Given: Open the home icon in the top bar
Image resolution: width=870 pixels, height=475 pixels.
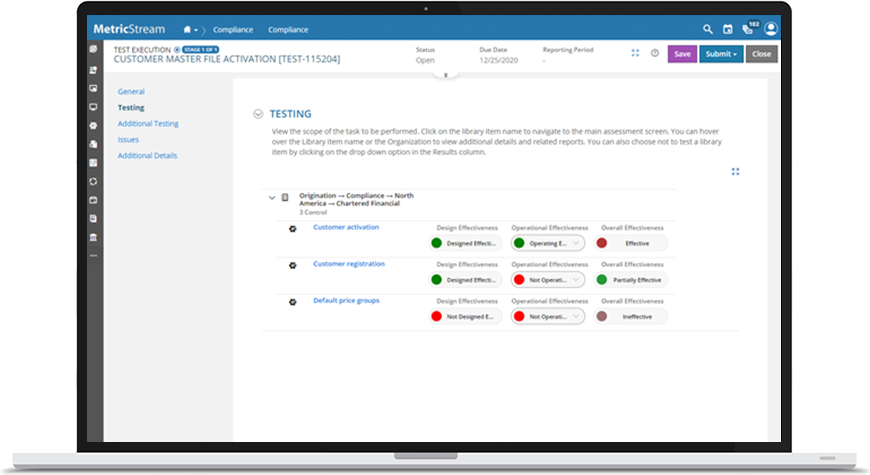Looking at the screenshot, I should click(187, 29).
